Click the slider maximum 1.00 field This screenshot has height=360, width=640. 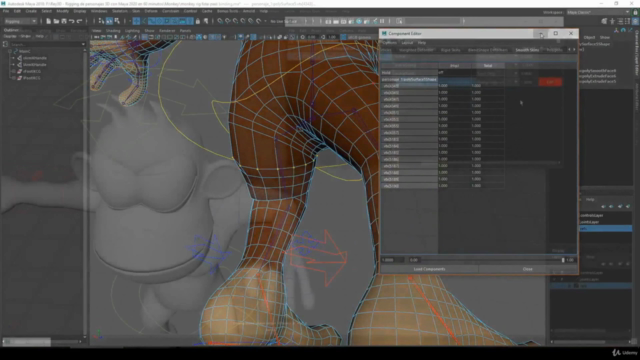tap(571, 260)
